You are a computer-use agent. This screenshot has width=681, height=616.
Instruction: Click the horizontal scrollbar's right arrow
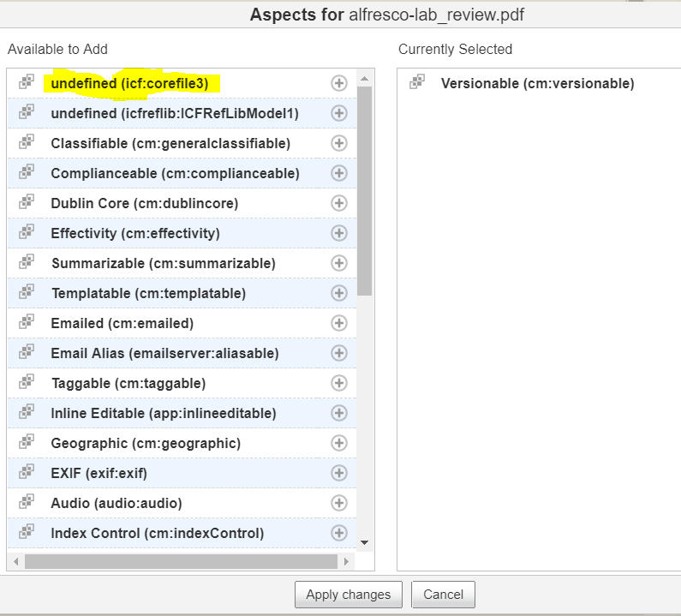tap(346, 561)
